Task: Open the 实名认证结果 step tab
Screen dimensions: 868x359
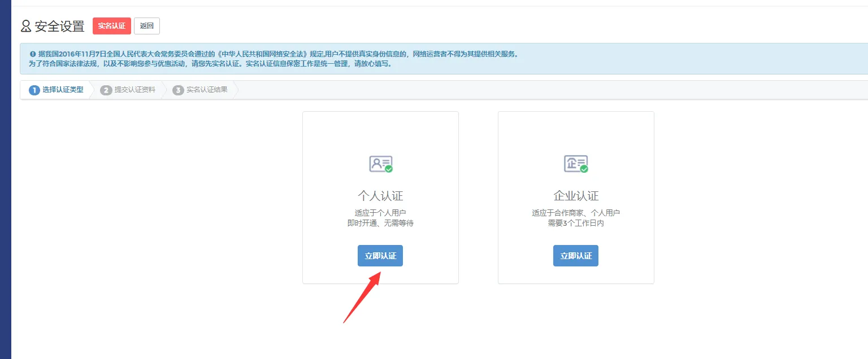Action: point(207,90)
